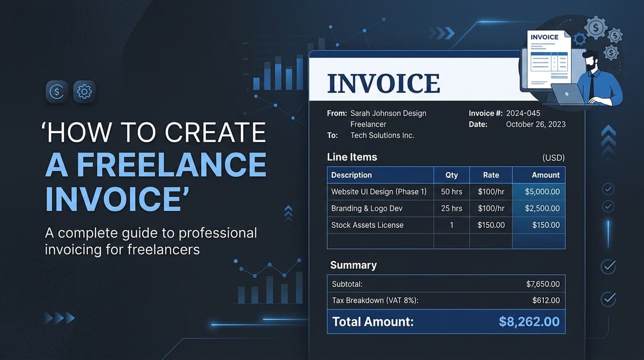Select the large INVOICE heading on the white banner
Image resolution: width=644 pixels, height=360 pixels.
point(383,83)
